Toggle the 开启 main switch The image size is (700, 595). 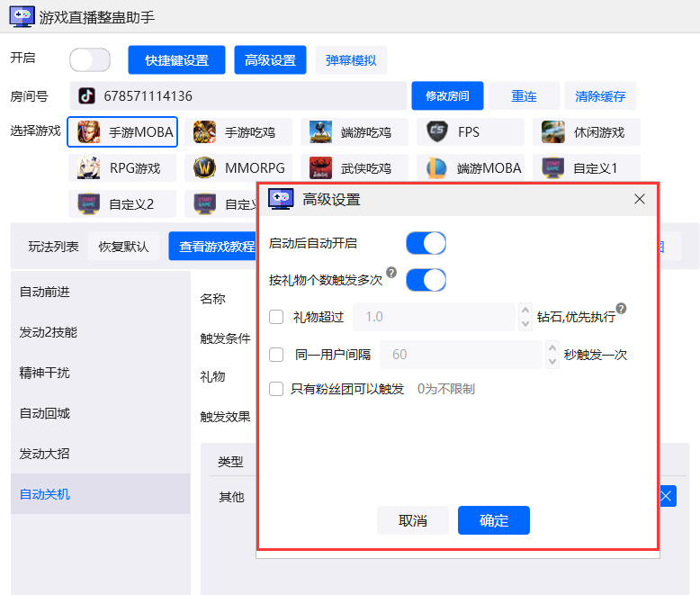pyautogui.click(x=90, y=59)
